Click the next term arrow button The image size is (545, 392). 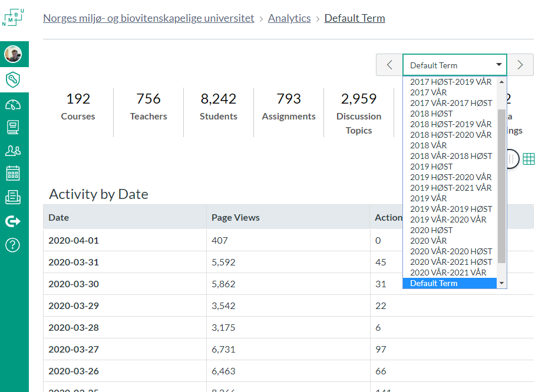click(519, 64)
